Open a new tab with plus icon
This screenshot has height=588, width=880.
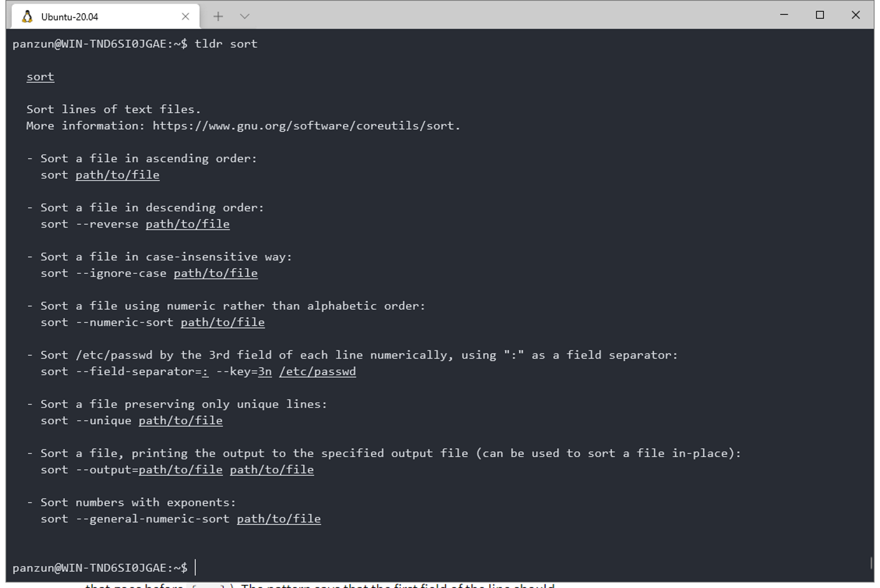218,16
